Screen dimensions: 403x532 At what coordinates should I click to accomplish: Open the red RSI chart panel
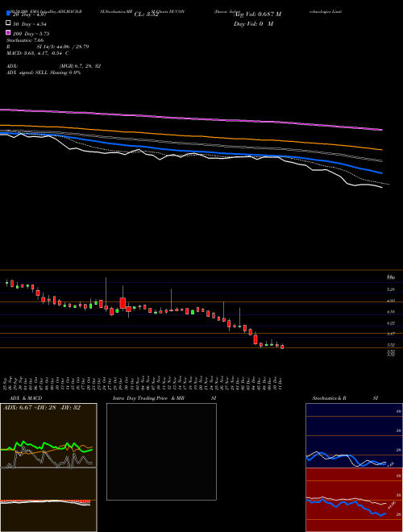tap(354, 500)
